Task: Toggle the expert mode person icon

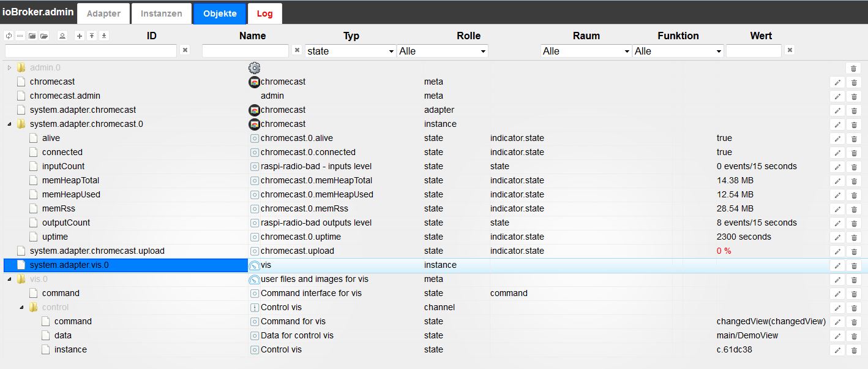Action: (62, 36)
